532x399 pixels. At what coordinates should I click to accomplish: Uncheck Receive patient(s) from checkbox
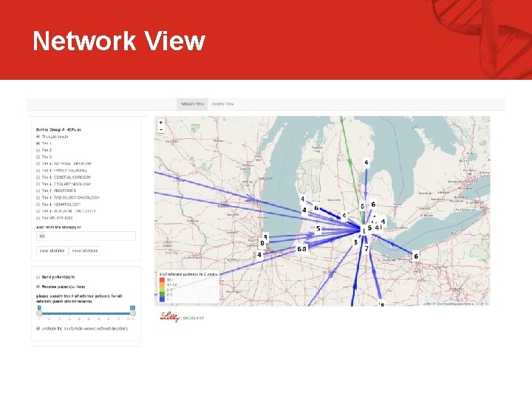coord(38,287)
